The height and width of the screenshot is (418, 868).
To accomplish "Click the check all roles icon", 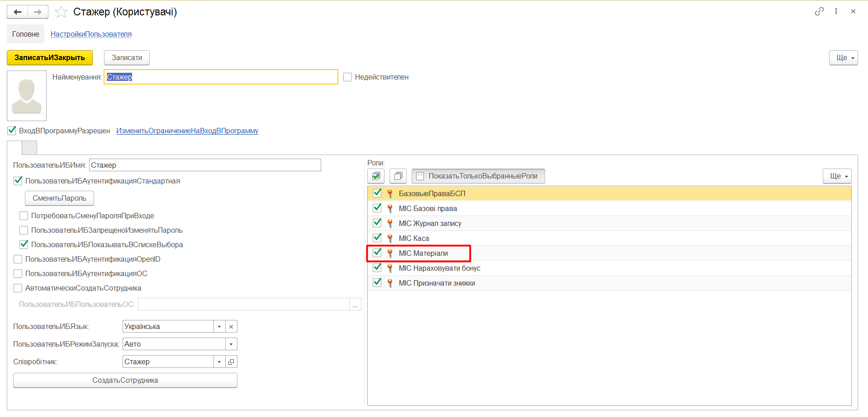I will (376, 176).
